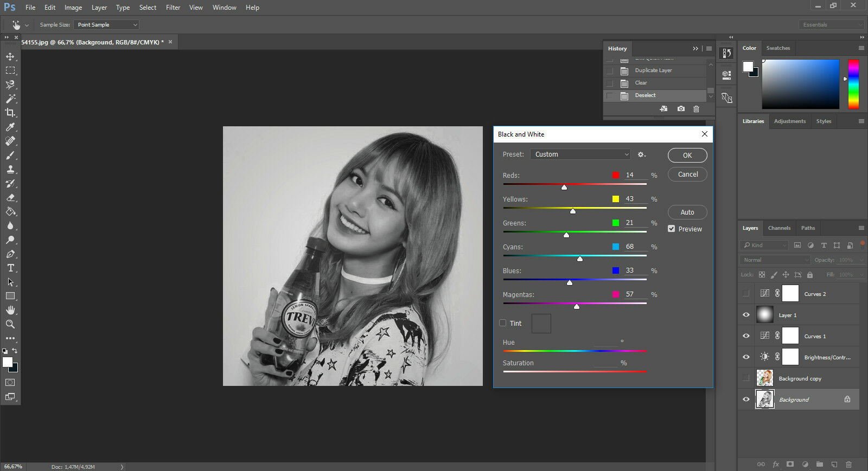Switch to the Channels tab
The image size is (868, 471).
click(779, 228)
